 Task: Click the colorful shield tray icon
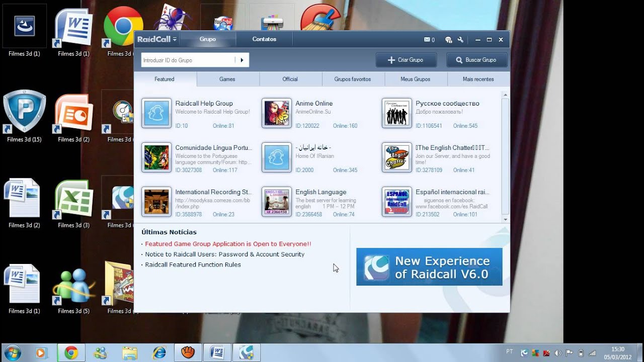click(535, 353)
